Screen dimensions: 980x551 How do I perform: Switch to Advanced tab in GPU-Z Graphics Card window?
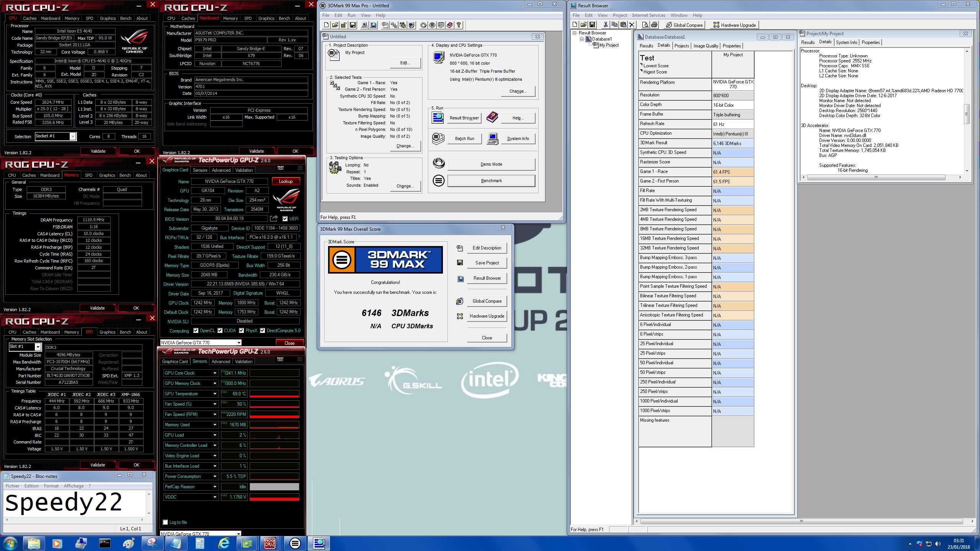(x=221, y=170)
